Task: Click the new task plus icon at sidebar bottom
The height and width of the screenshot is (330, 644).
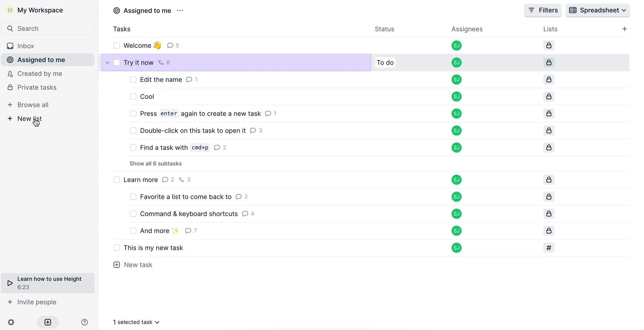Action: click(48, 322)
